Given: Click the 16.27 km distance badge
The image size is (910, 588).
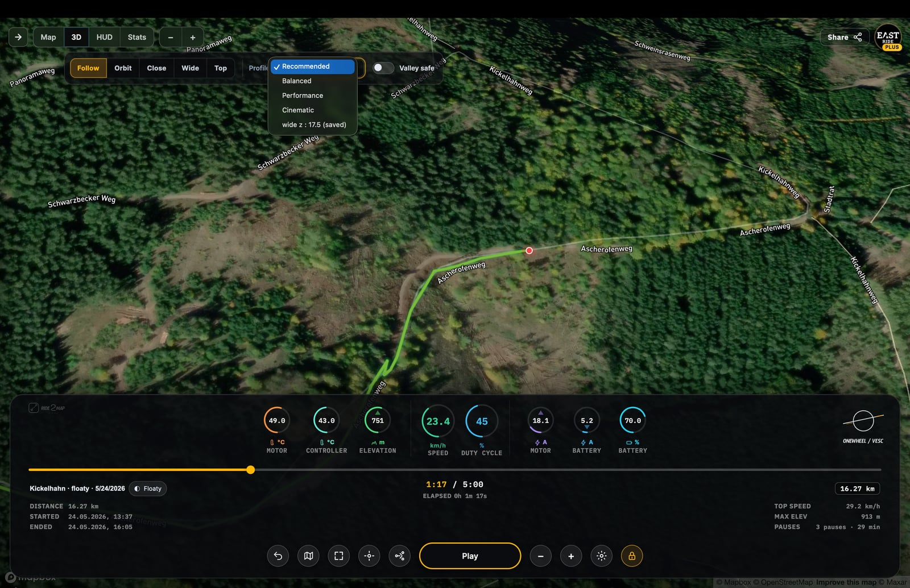Looking at the screenshot, I should [857, 488].
